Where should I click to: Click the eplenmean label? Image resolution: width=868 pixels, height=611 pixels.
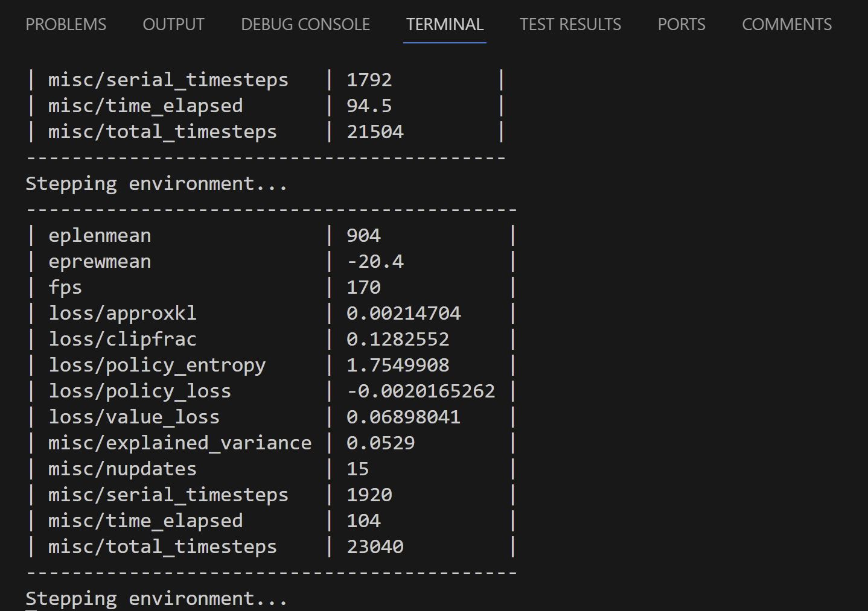click(x=100, y=235)
